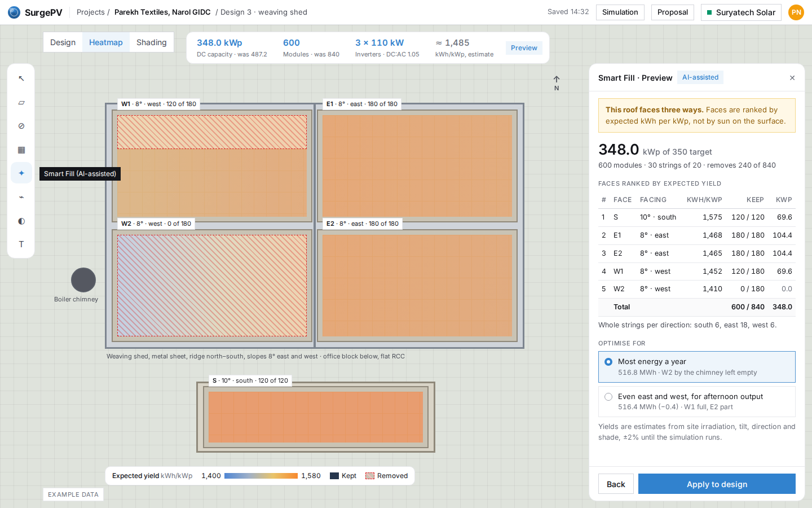
Task: Click the Kept legend swatch
Action: pyautogui.click(x=334, y=476)
